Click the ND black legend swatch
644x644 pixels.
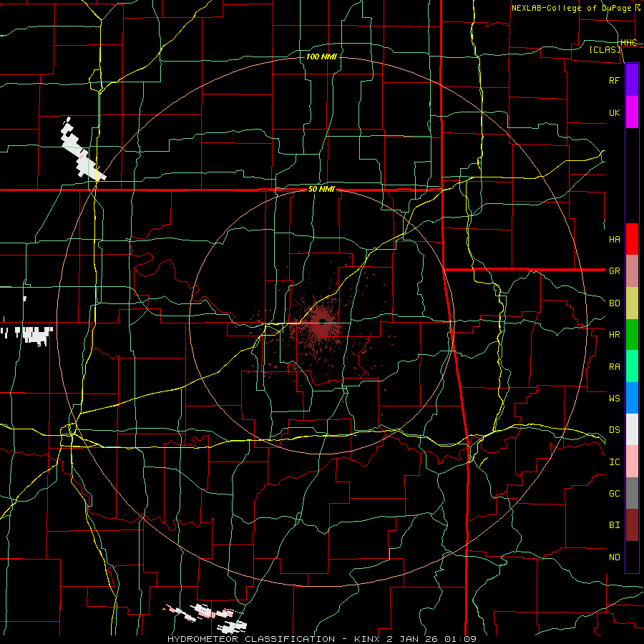coord(632,557)
